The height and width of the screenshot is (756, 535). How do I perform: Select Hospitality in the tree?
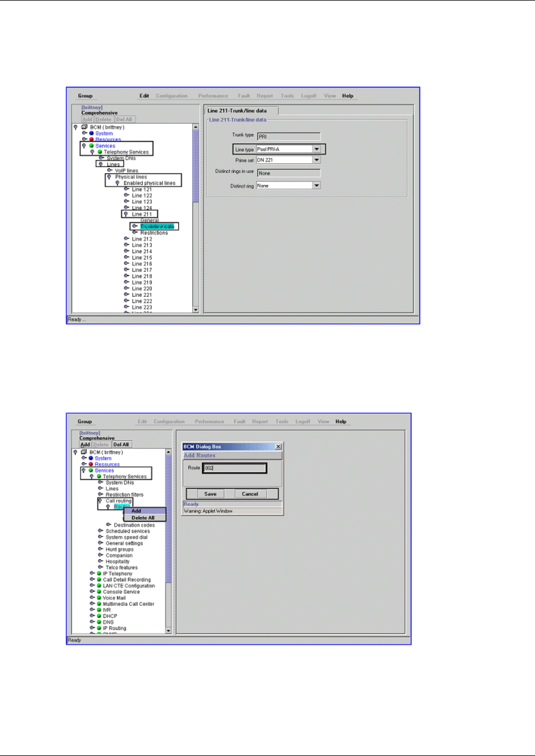(x=118, y=561)
